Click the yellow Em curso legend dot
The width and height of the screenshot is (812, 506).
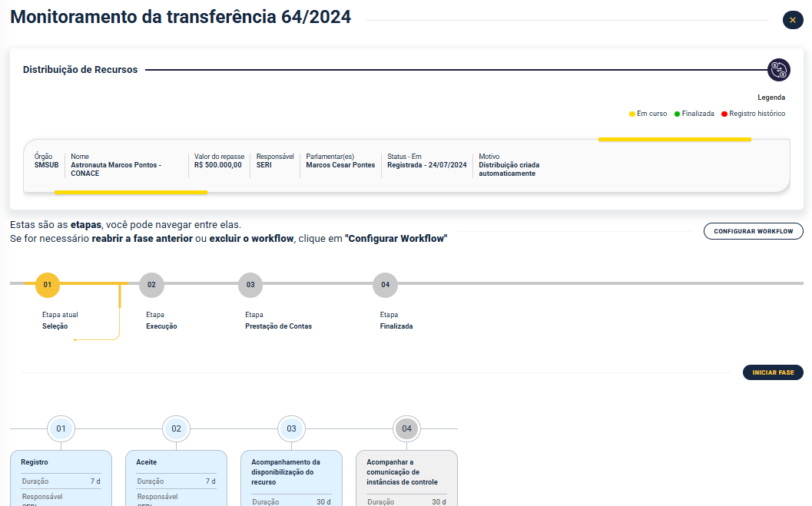[633, 113]
